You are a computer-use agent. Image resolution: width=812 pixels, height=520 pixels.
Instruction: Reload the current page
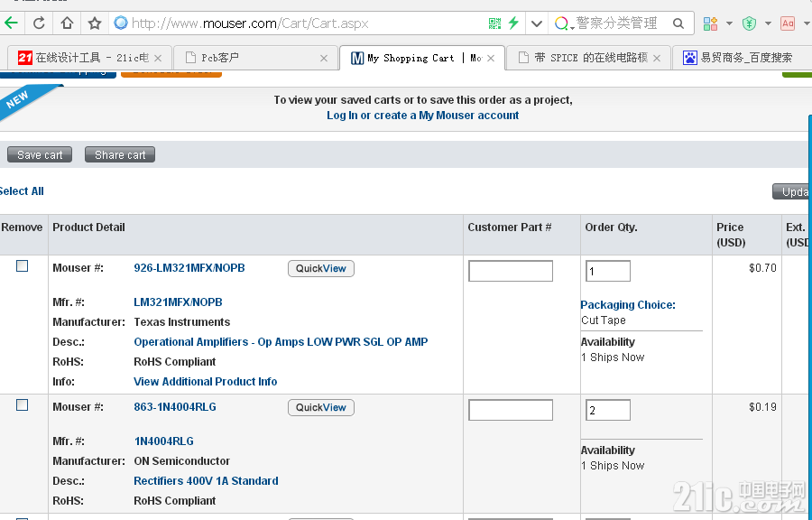click(39, 23)
